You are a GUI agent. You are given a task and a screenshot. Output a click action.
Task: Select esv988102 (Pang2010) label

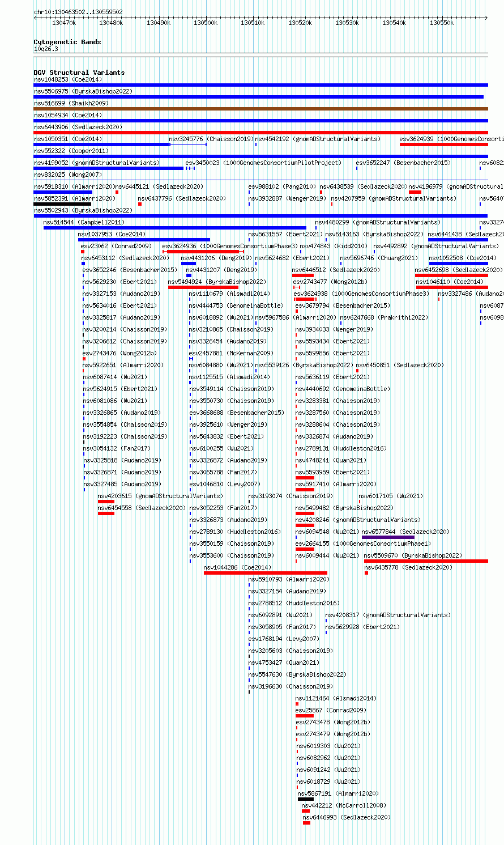tap(282, 187)
